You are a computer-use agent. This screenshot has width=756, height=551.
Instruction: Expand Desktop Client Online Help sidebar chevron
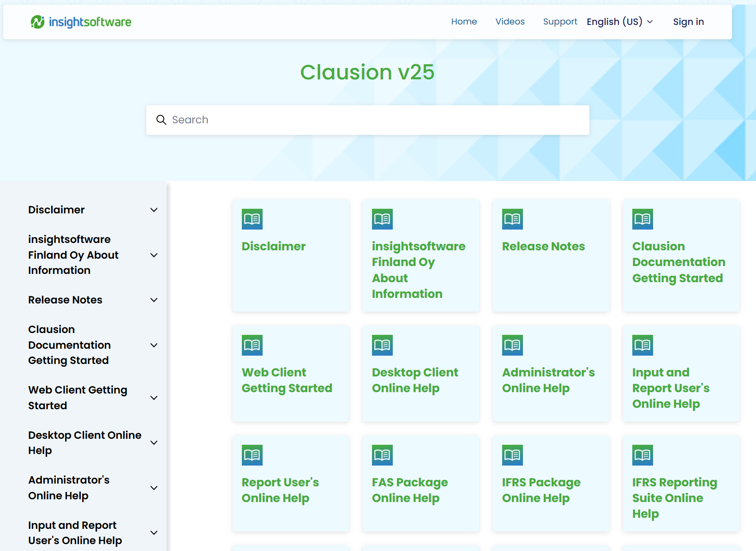154,442
